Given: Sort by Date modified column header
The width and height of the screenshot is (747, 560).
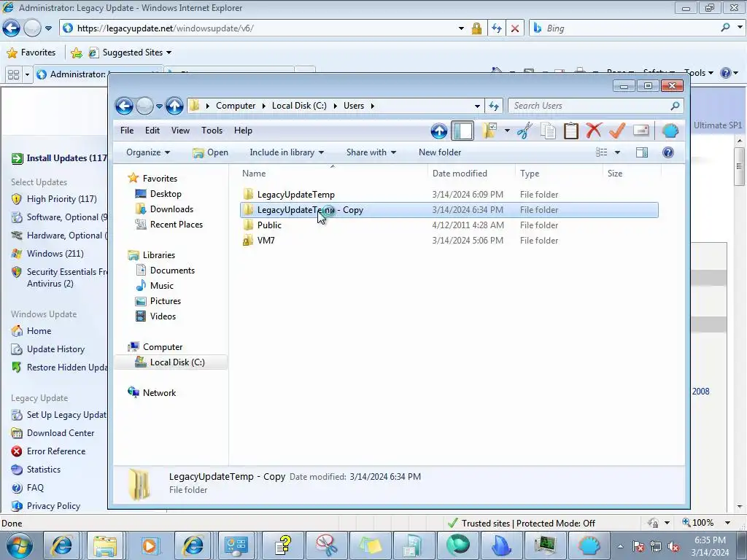Looking at the screenshot, I should [471, 174].
